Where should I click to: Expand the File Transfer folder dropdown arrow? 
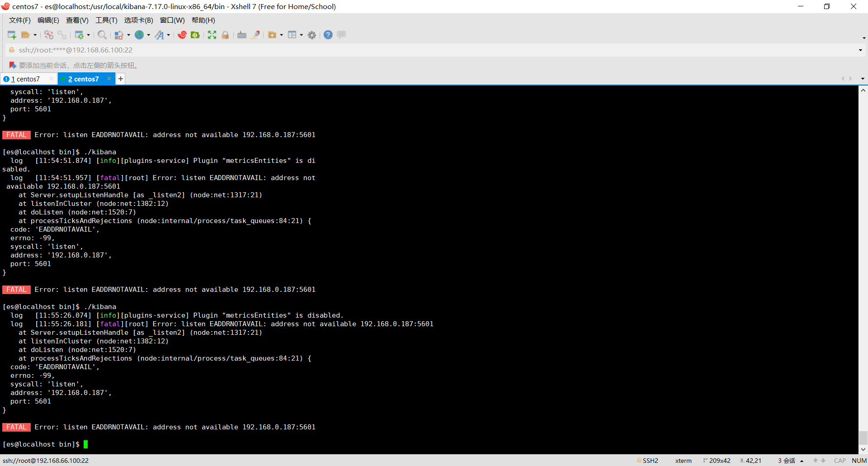click(x=281, y=35)
